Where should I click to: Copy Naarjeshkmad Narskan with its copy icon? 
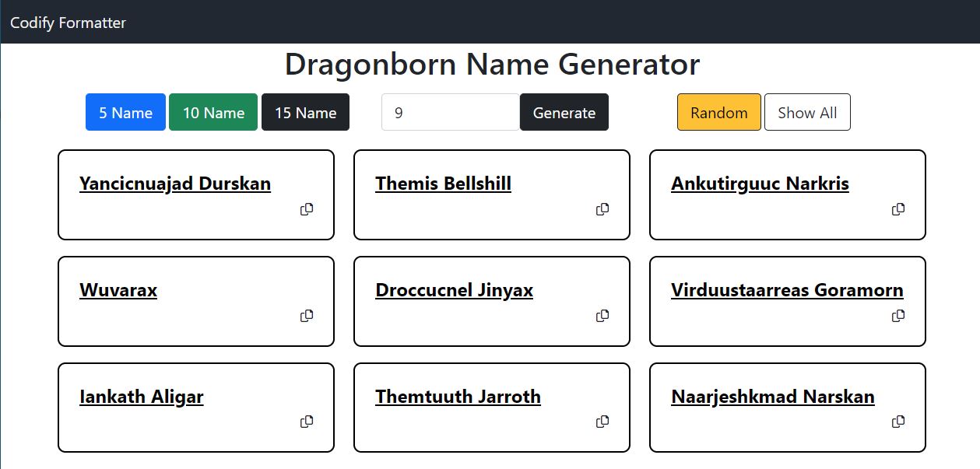(898, 422)
